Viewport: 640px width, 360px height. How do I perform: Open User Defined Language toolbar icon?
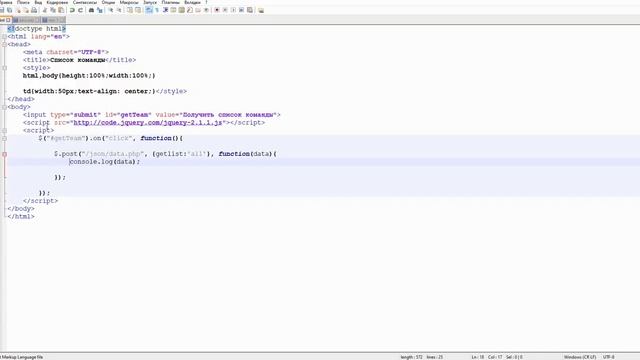coord(173,10)
